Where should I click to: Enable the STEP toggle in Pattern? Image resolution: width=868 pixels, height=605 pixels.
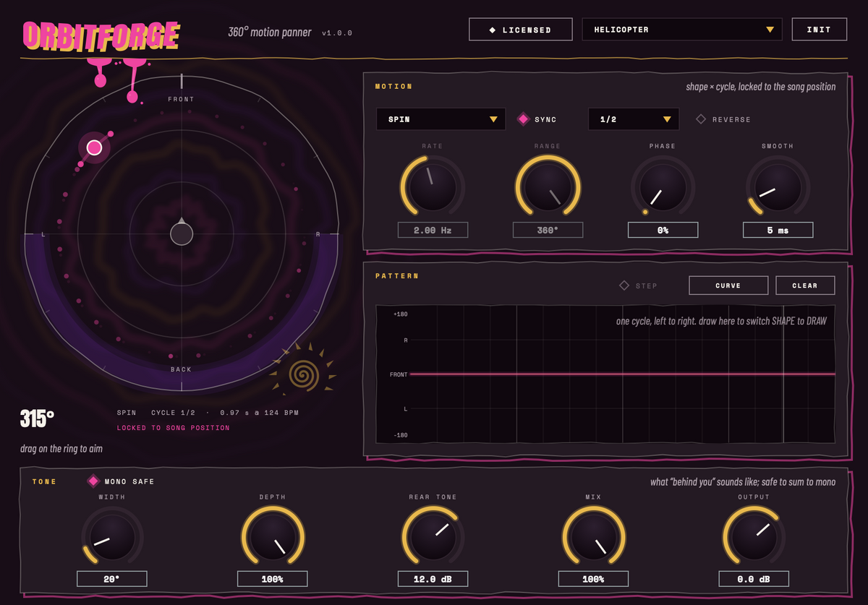coord(639,286)
